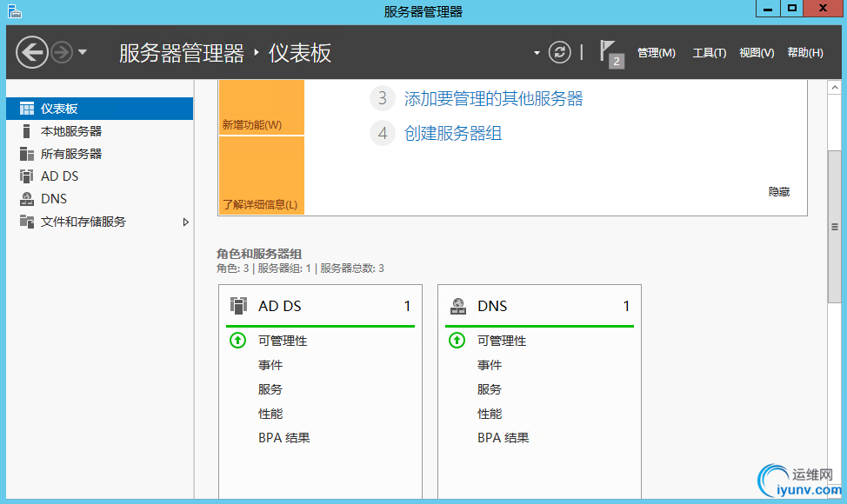Click DNS manageability green status icon
Image resolution: width=847 pixels, height=504 pixels.
457,341
